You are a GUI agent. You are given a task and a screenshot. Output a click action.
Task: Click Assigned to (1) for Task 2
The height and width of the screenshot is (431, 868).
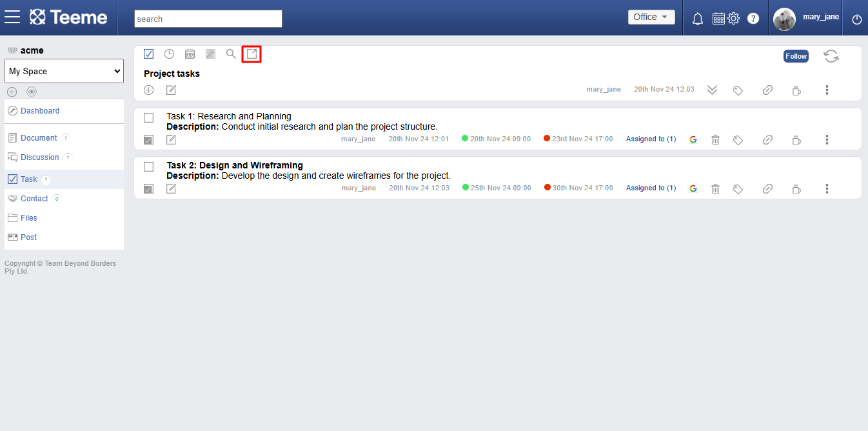[x=651, y=188]
